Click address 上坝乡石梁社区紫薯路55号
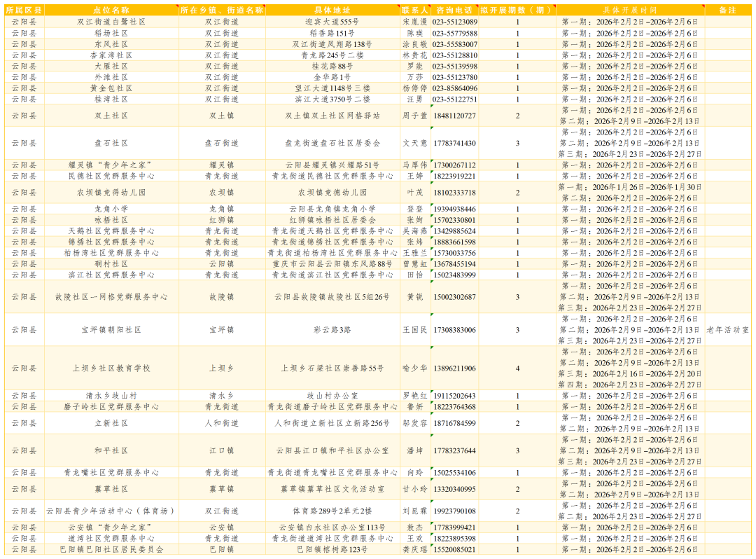The height and width of the screenshot is (559, 756). pyautogui.click(x=332, y=368)
